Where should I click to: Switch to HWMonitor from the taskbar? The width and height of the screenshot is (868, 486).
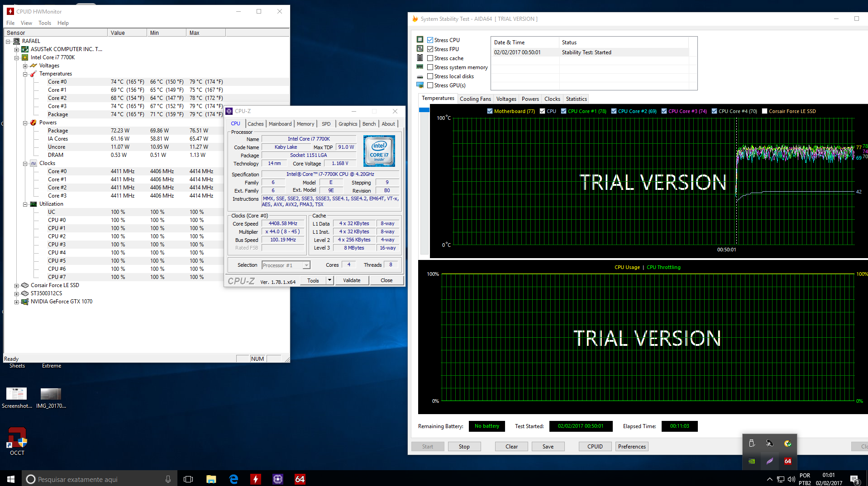click(256, 479)
